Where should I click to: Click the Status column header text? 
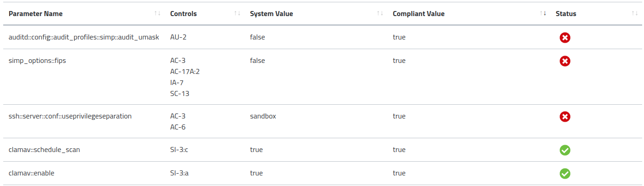coord(566,14)
